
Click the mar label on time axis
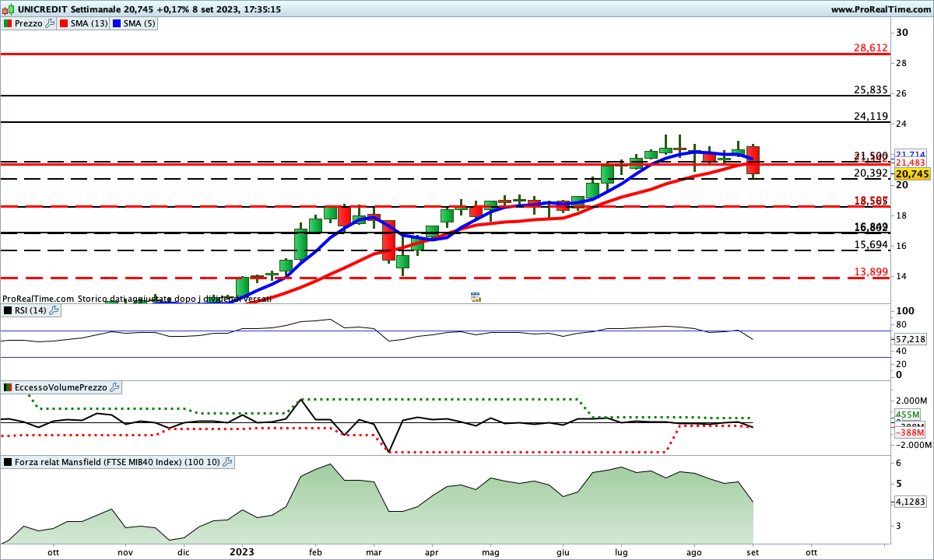pos(373,551)
